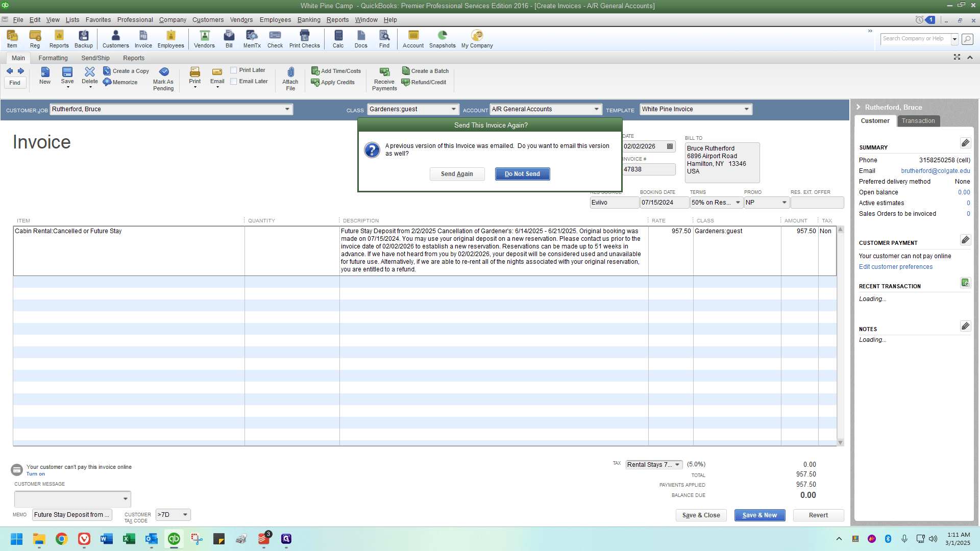This screenshot has height=551, width=980.
Task: Click Create a Copy button
Action: click(126, 71)
